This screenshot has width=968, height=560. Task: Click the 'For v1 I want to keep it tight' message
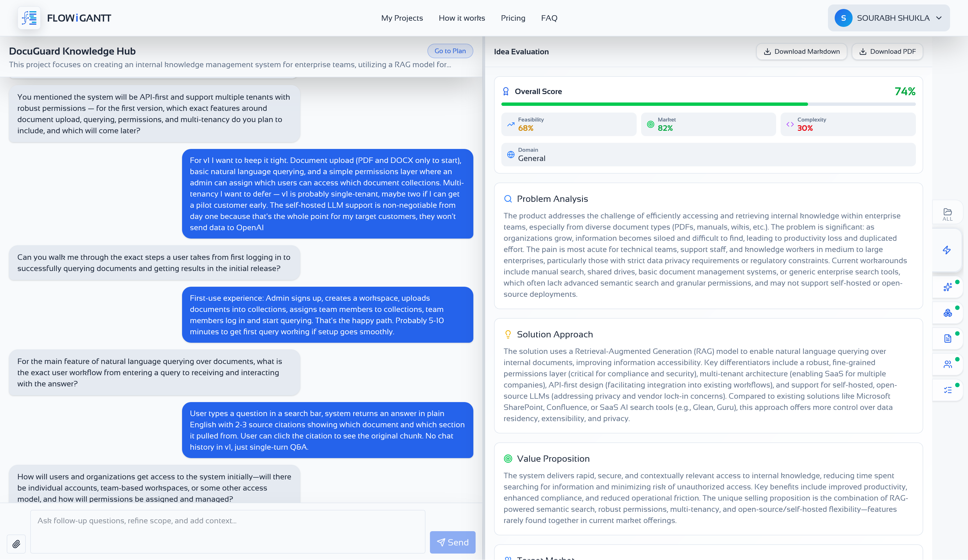tap(327, 193)
